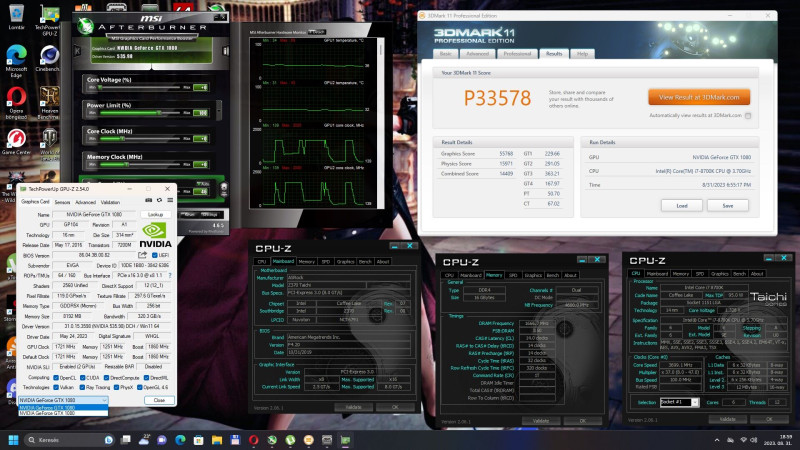Open World of Tanks desktop shortcut
Image resolution: width=800 pixels, height=450 pixels.
(x=49, y=144)
